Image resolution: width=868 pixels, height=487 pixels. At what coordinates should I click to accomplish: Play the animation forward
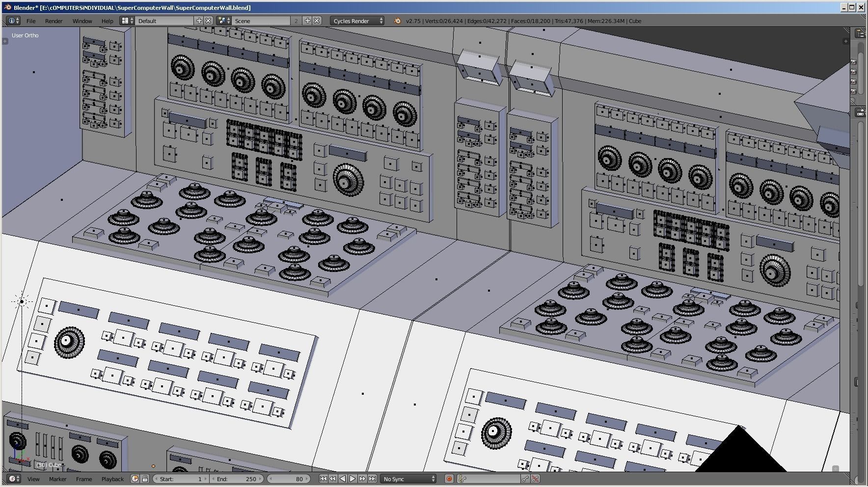pyautogui.click(x=353, y=479)
